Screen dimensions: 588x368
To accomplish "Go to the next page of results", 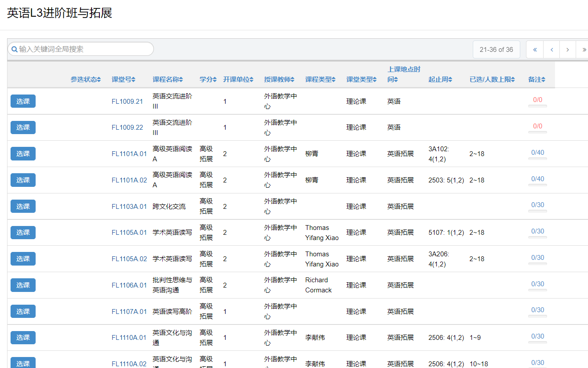I will click(568, 50).
